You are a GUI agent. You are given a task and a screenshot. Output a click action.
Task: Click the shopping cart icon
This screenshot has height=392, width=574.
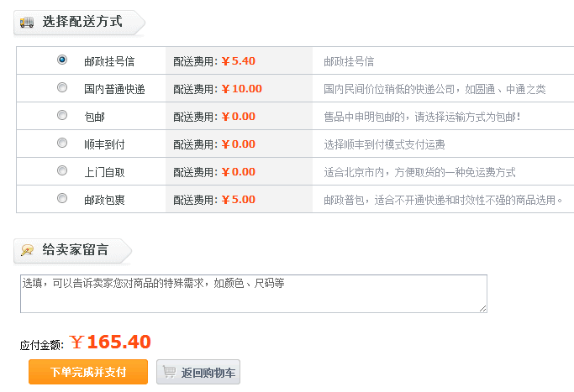[x=169, y=372]
